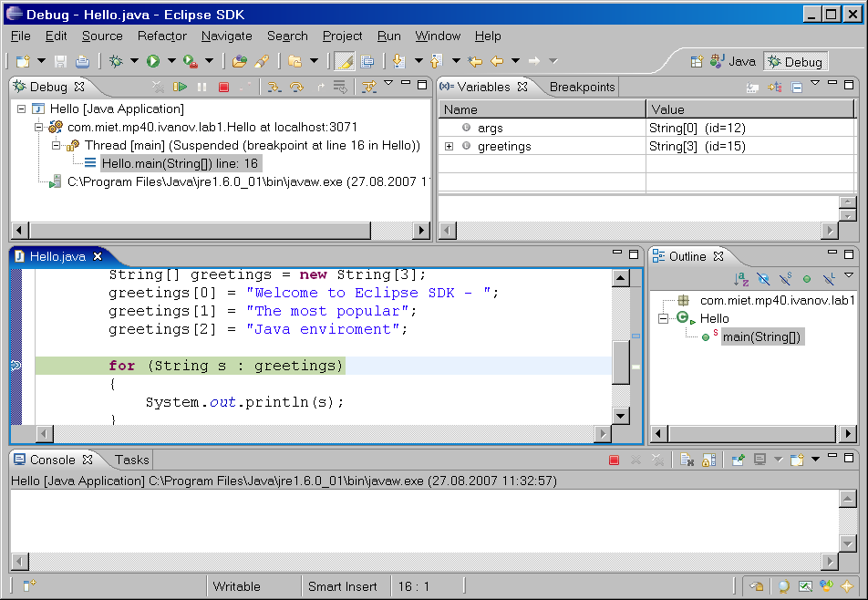This screenshot has width=868, height=600.
Task: Click the Pin Console icon
Action: (738, 460)
